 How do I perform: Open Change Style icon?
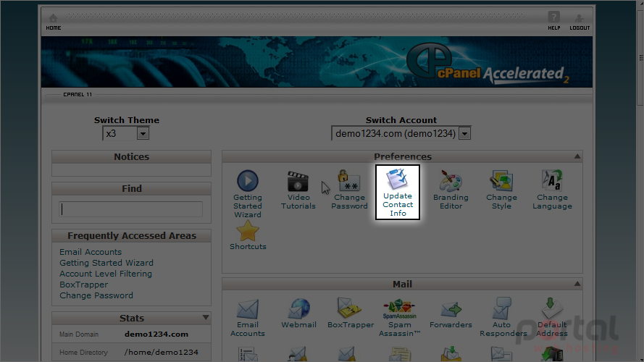point(501,190)
